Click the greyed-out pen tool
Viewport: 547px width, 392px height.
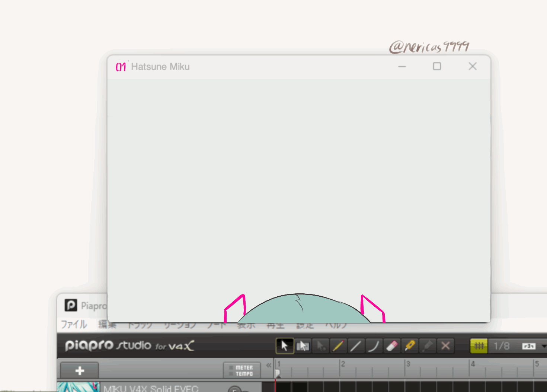(x=427, y=346)
